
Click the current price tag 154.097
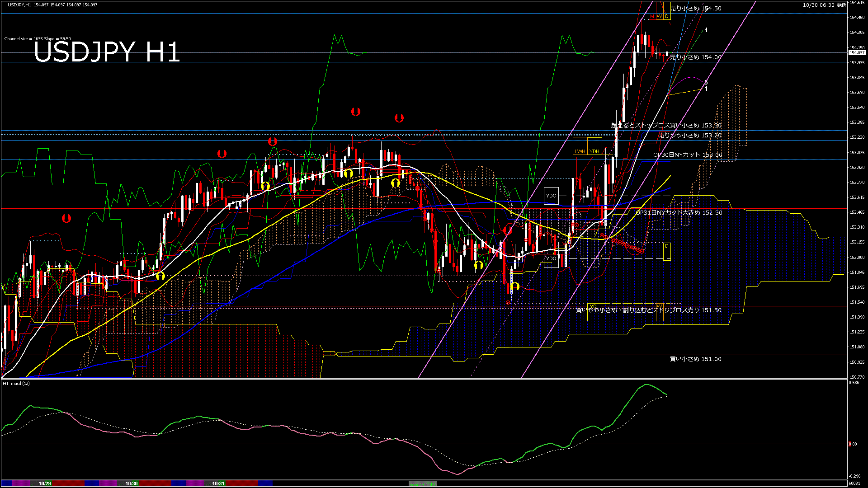[857, 53]
